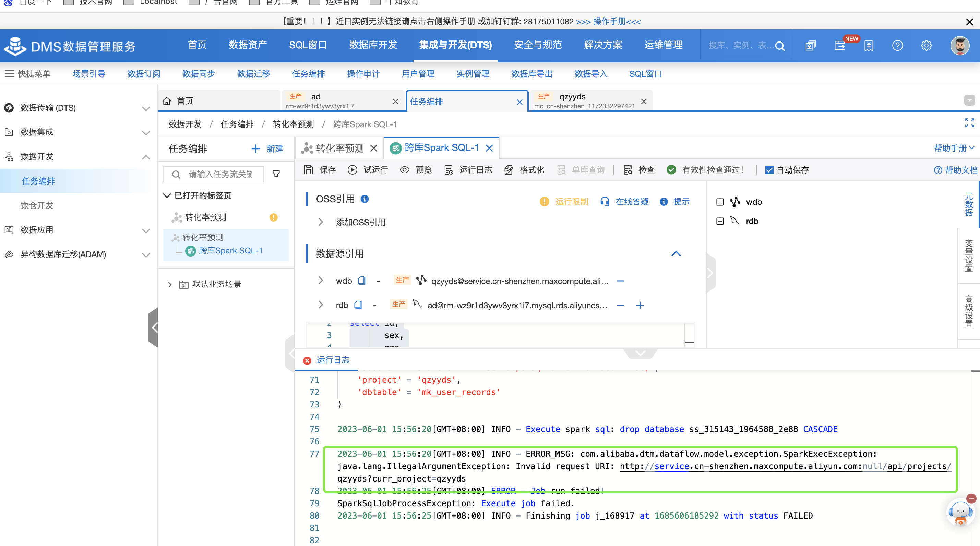Open 帮助文档 help link
Viewport: 980px width, 546px height.
coord(955,170)
